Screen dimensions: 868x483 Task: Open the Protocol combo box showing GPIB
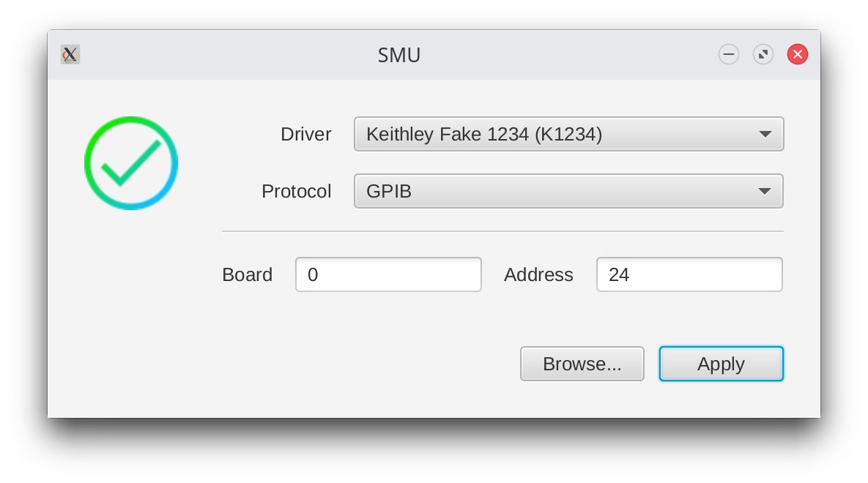(x=557, y=191)
